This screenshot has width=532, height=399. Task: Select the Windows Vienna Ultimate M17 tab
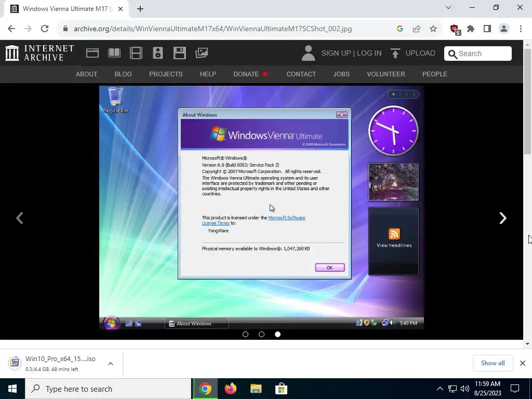pyautogui.click(x=66, y=9)
